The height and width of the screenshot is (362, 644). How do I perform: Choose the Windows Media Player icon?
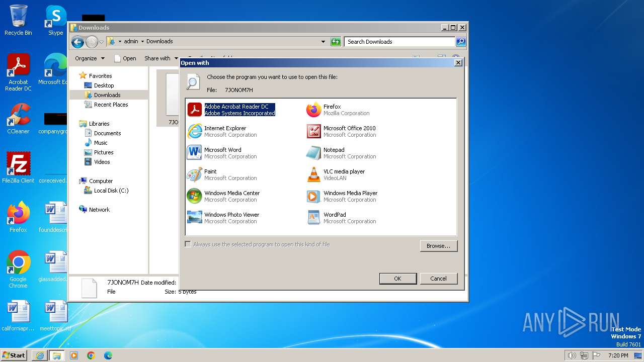pos(313,196)
